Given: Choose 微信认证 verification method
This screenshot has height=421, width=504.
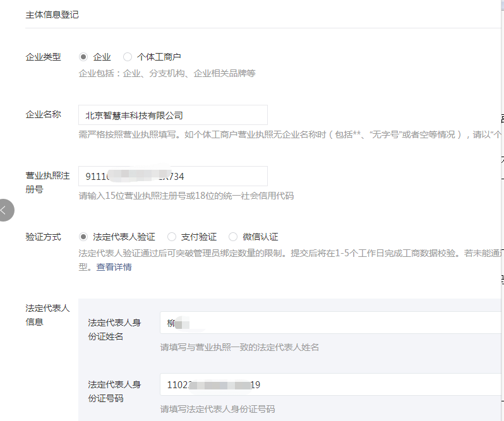Looking at the screenshot, I should 233,237.
